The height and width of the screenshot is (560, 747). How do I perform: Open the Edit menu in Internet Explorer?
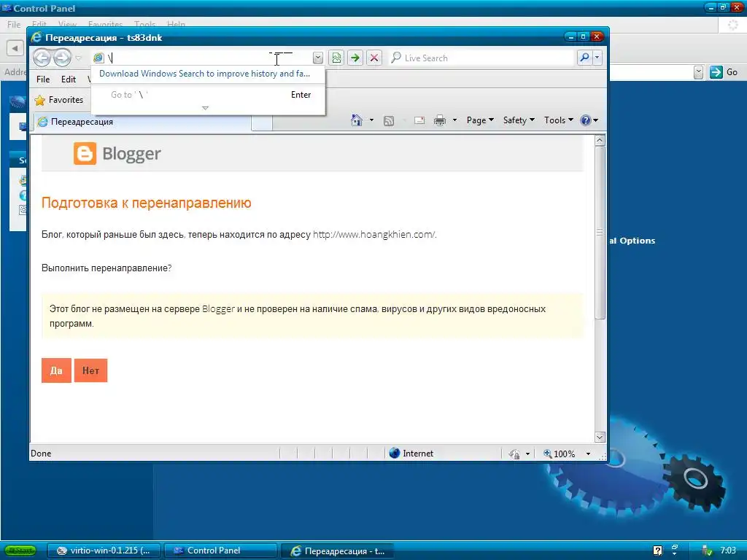click(68, 79)
